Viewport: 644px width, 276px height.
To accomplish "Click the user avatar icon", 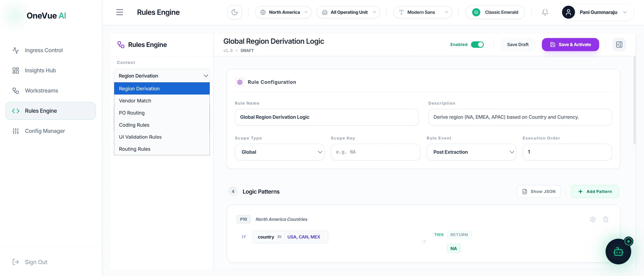I will coord(568,12).
